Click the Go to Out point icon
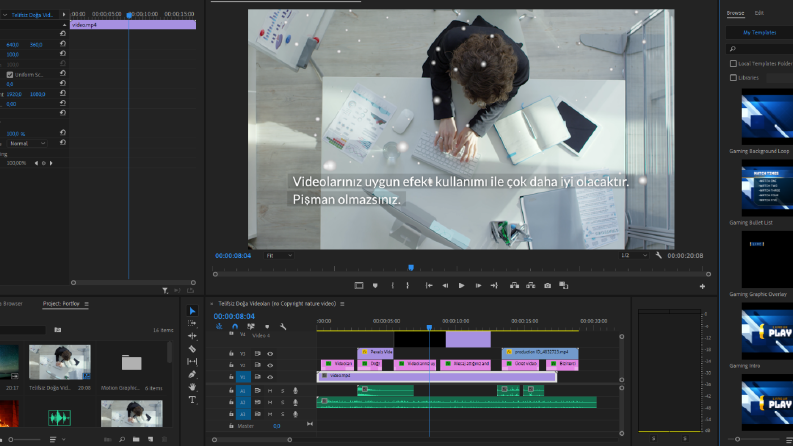This screenshot has width=793, height=446. coord(494,286)
